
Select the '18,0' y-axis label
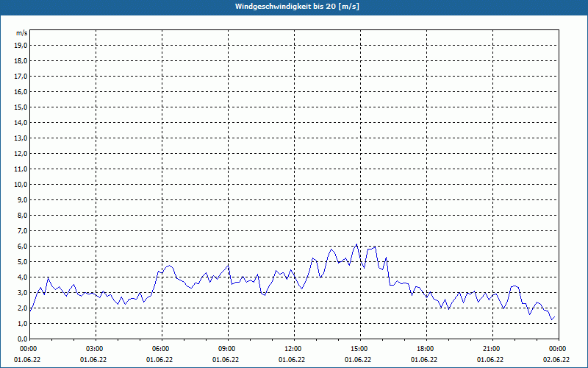pyautogui.click(x=21, y=61)
